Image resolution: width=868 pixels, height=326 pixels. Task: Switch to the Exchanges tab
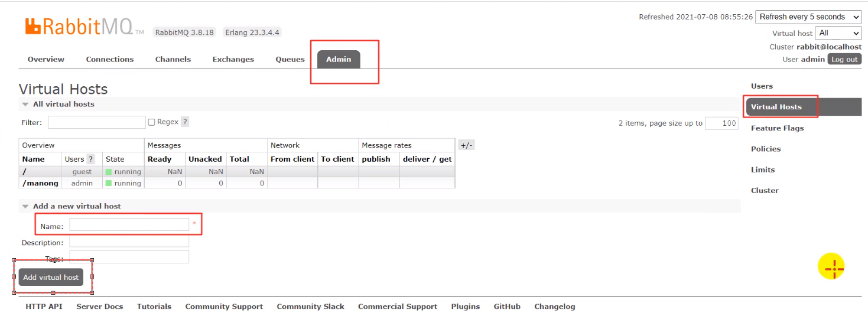tap(233, 59)
